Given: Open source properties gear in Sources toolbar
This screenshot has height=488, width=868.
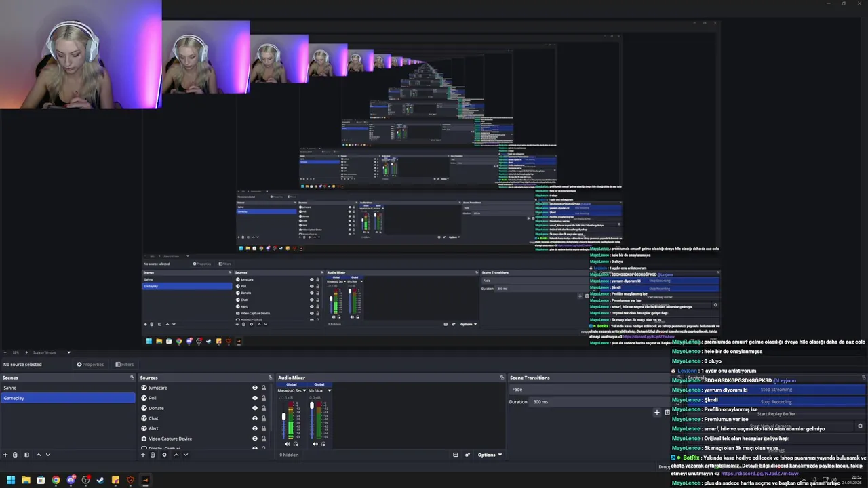Looking at the screenshot, I should [164, 455].
